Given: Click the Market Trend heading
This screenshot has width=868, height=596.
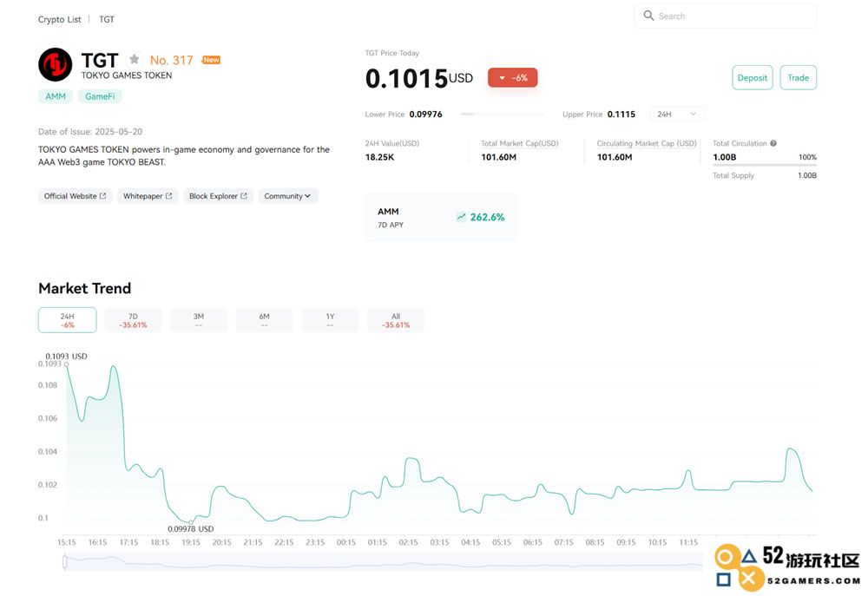Looking at the screenshot, I should 85,288.
